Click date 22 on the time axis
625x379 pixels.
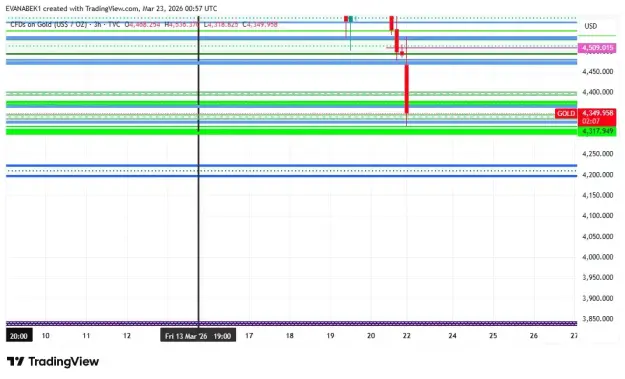(407, 336)
